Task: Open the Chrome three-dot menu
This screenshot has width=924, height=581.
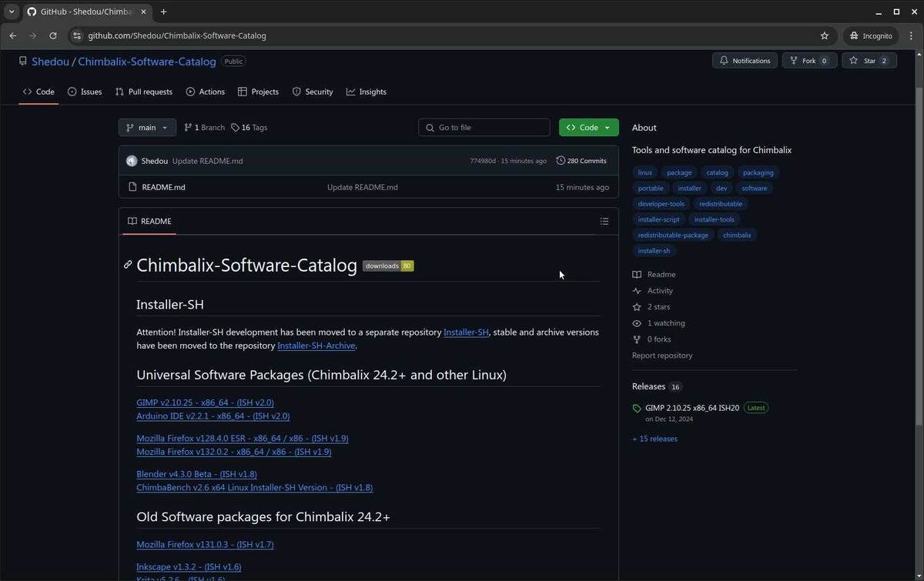Action: [911, 35]
